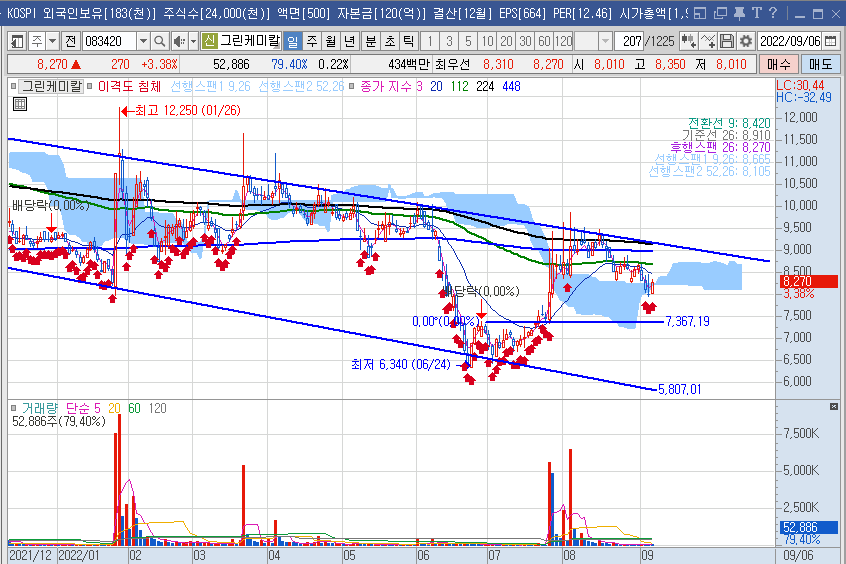Click the candle count field showing 207
The image size is (846, 564).
coord(630,41)
